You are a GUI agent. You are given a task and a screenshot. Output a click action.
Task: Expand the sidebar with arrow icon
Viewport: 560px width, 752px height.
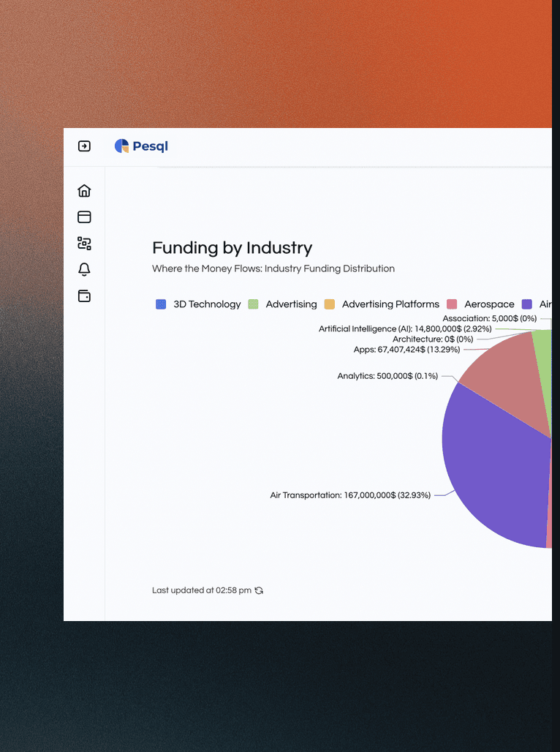[84, 146]
